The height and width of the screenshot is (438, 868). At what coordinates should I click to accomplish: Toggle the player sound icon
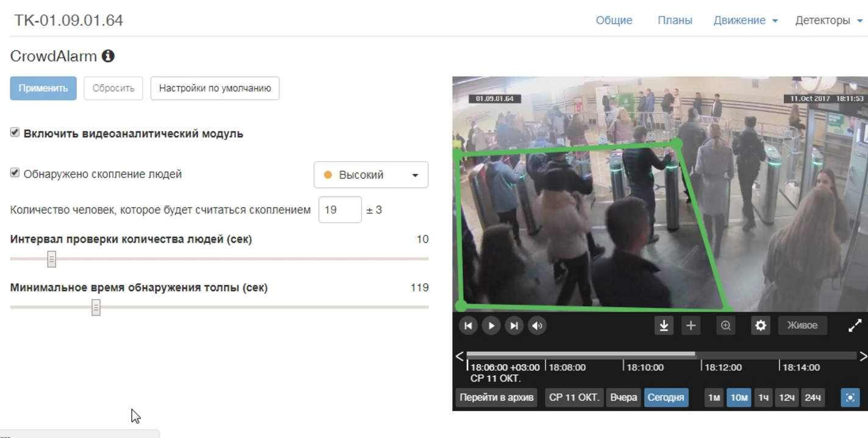pyautogui.click(x=537, y=326)
